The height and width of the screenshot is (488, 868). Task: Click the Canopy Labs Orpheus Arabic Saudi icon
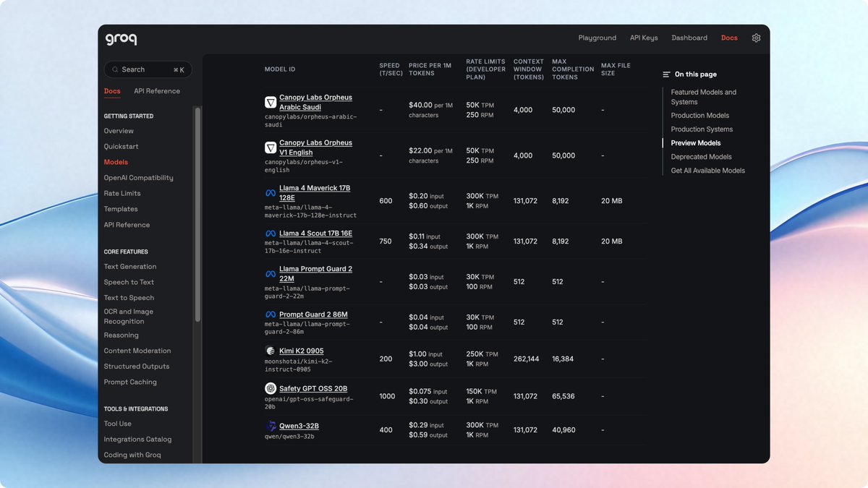click(271, 103)
